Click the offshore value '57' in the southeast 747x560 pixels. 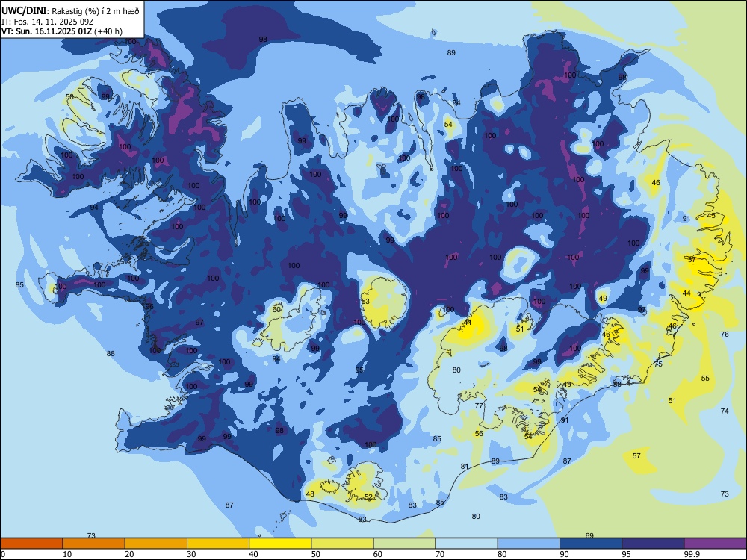point(636,455)
